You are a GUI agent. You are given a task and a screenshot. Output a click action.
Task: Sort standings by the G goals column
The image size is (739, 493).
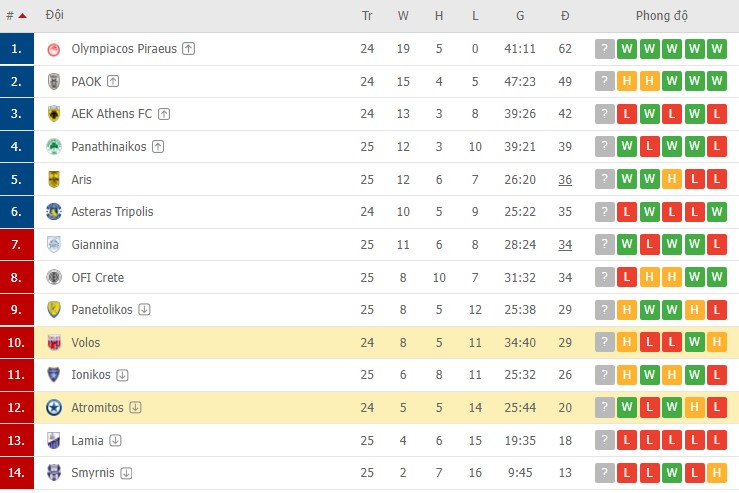coord(520,16)
